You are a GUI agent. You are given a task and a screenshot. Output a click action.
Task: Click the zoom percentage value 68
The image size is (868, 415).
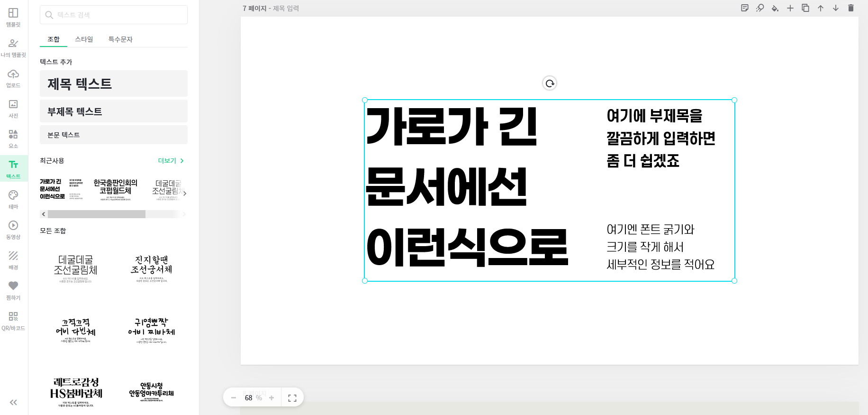click(x=249, y=398)
